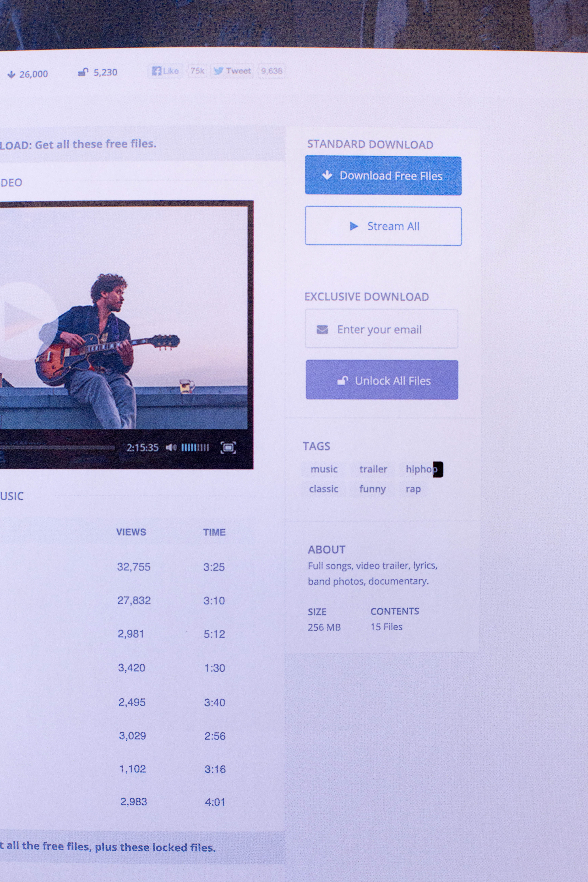Click the Facebook Like button
This screenshot has width=588, height=882.
[x=165, y=71]
